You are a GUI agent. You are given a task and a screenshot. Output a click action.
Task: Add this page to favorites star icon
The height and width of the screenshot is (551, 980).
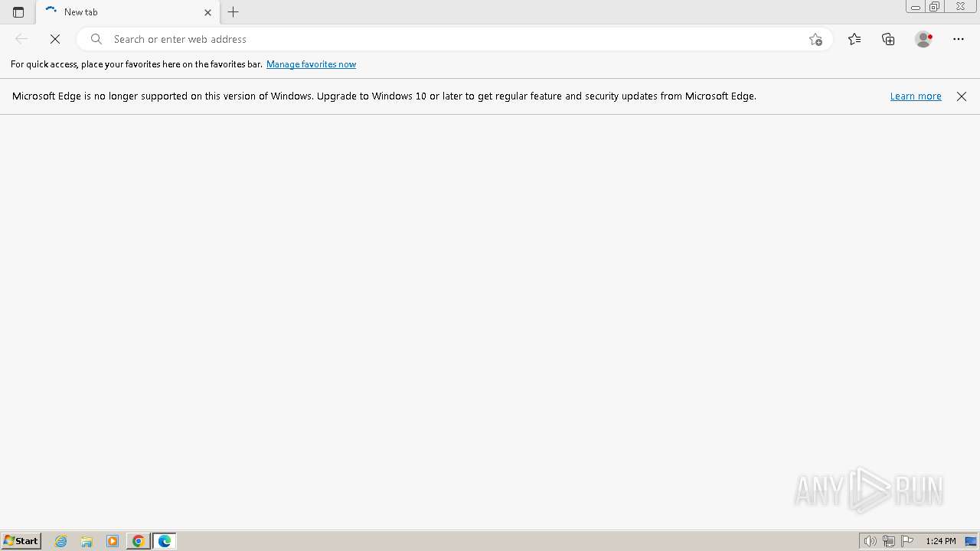(x=815, y=39)
